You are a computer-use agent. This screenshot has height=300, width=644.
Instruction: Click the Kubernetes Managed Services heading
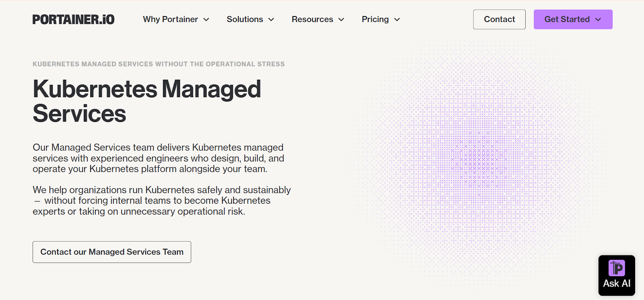[147, 101]
